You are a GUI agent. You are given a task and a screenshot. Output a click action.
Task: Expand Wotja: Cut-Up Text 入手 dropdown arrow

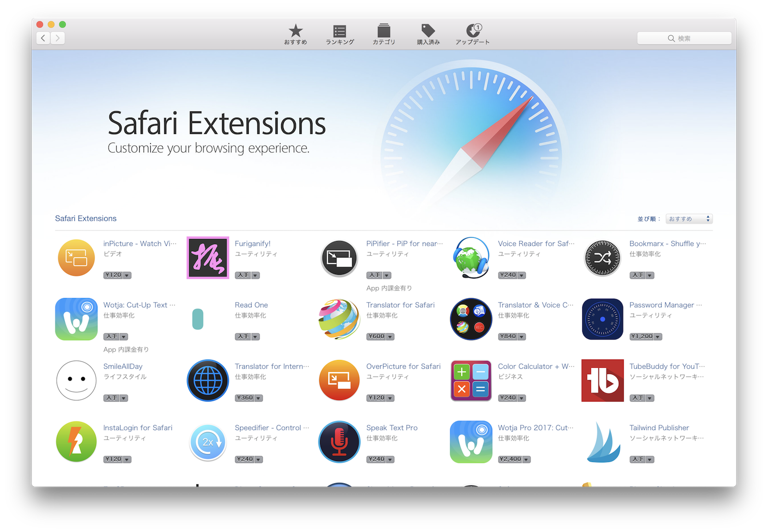tap(124, 337)
